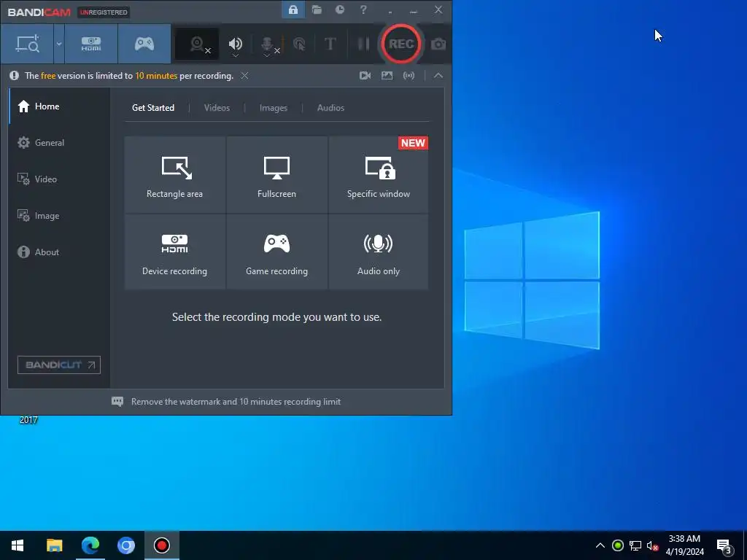Screen dimensions: 747x560
Task: Open the notification center icon
Action: pyautogui.click(x=724, y=547)
